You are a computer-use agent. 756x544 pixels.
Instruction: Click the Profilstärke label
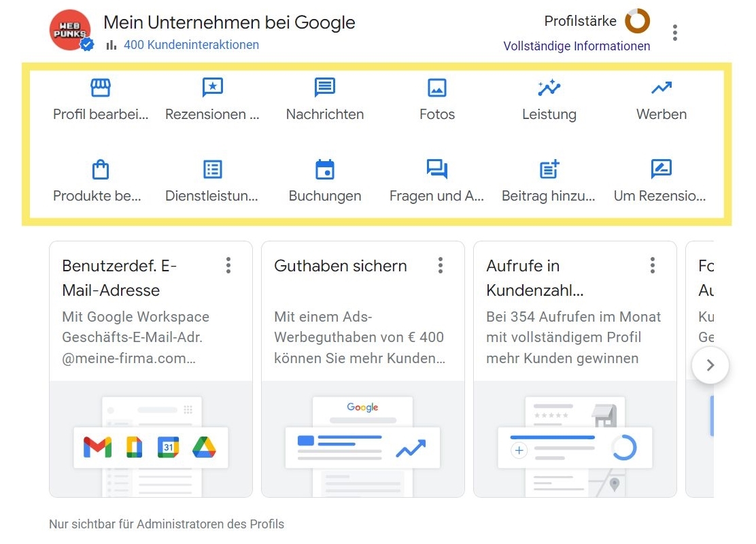pyautogui.click(x=581, y=21)
